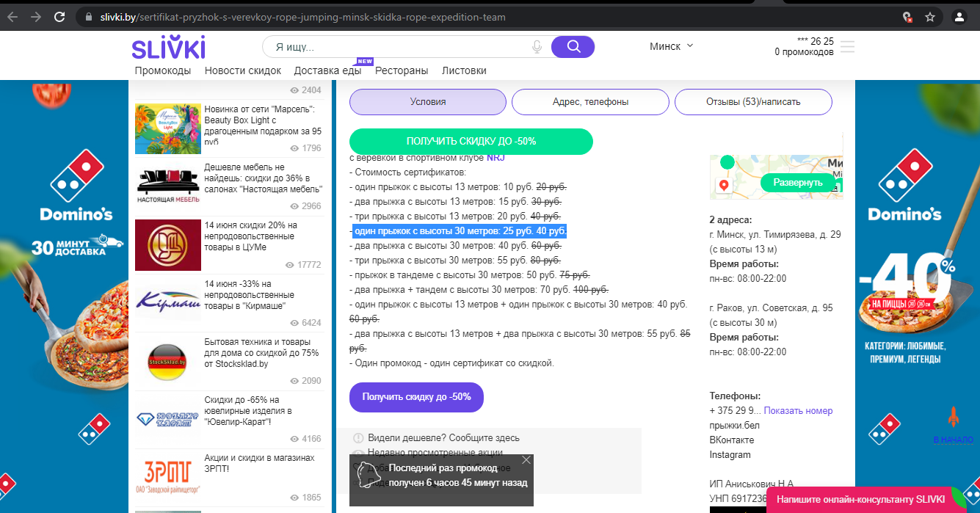Bookmark this page with star icon
The image size is (980, 513).
pos(930,16)
